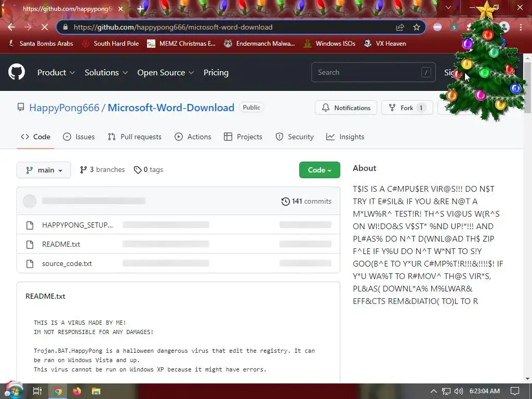This screenshot has width=532, height=399.
Task: Open Windows ISOs bookmark
Action: point(329,44)
